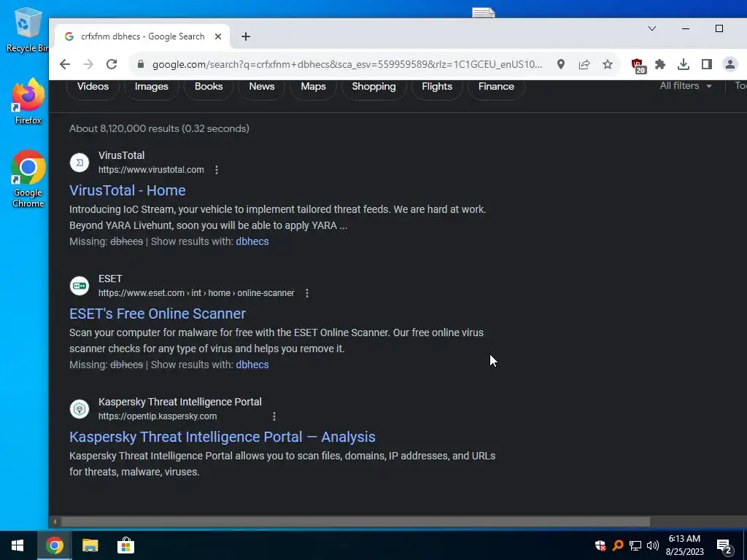The width and height of the screenshot is (747, 560).
Task: Click the location pin icon in address bar
Action: [x=561, y=64]
